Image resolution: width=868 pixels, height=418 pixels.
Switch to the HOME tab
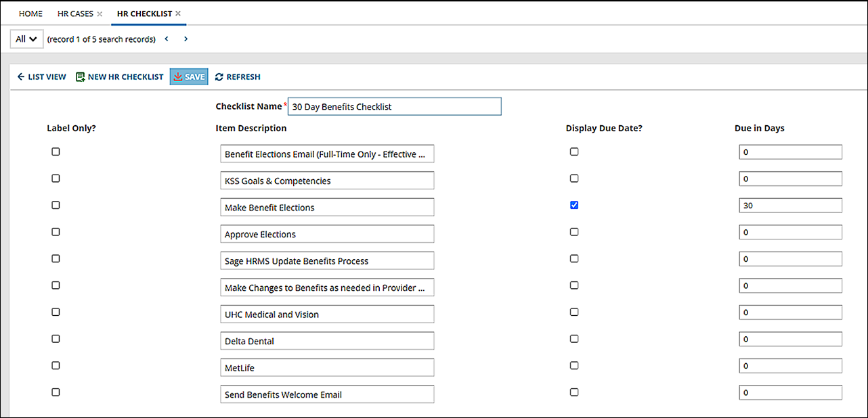pos(30,13)
